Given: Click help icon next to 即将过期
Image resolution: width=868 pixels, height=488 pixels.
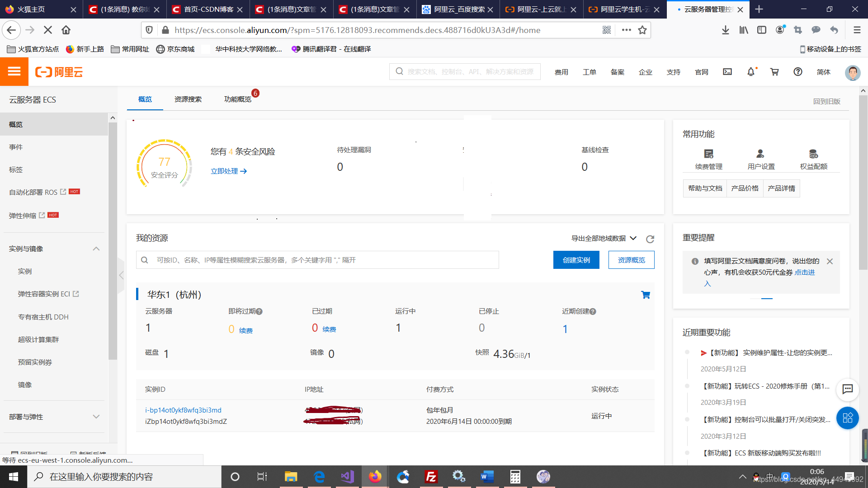Looking at the screenshot, I should click(x=259, y=311).
